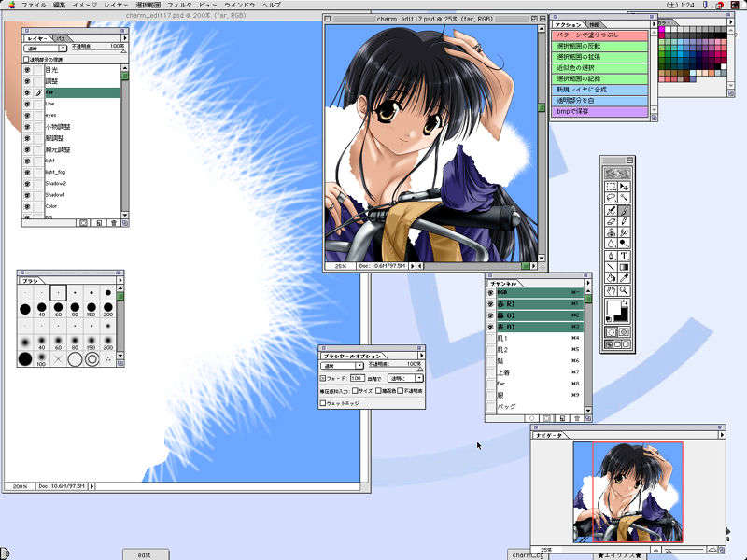Select the Pen tool
The height and width of the screenshot is (560, 747).
coord(611,256)
